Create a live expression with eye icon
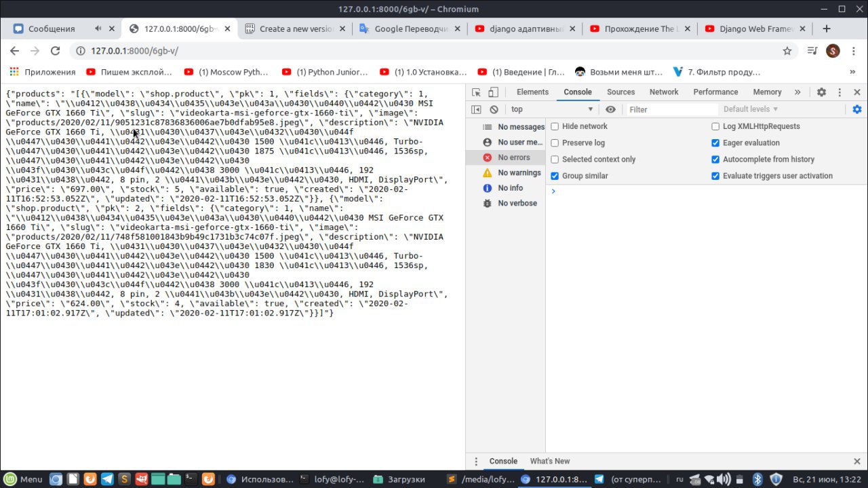The image size is (868, 488). (610, 109)
